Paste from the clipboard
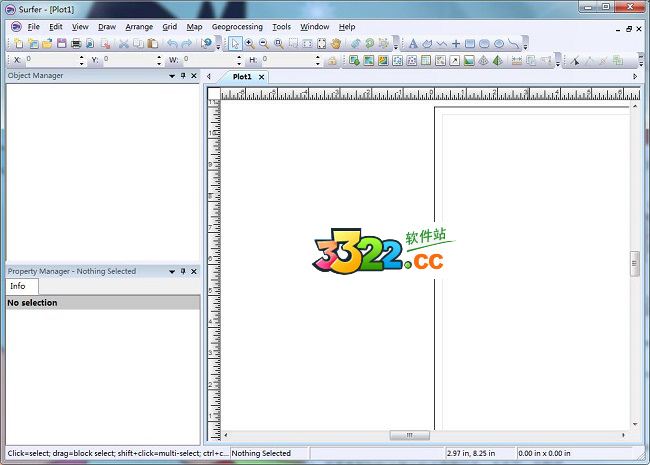The width and height of the screenshot is (650, 465). (x=153, y=43)
